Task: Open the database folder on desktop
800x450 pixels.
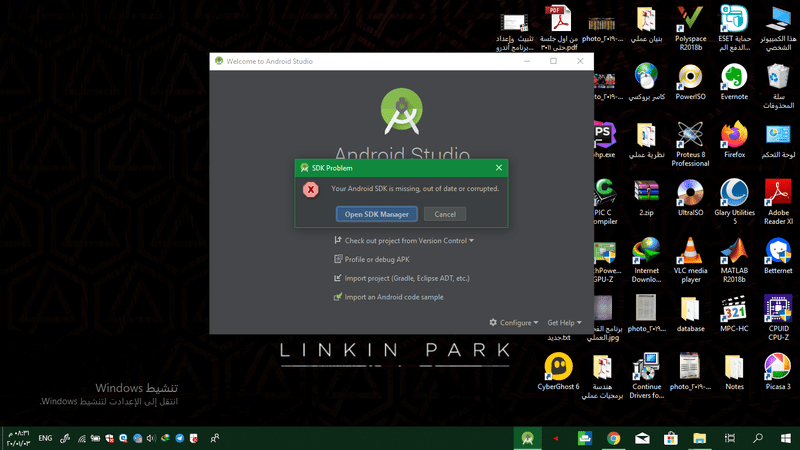Action: tap(690, 314)
